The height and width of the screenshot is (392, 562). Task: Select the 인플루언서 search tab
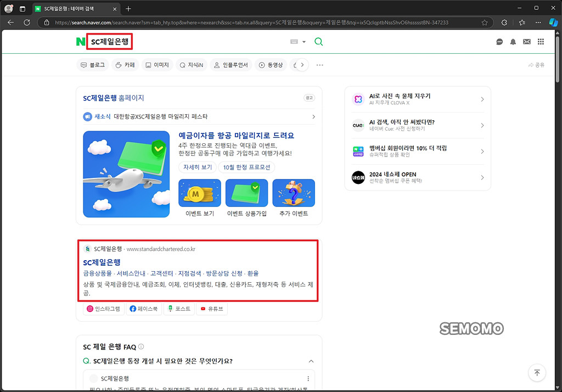231,65
